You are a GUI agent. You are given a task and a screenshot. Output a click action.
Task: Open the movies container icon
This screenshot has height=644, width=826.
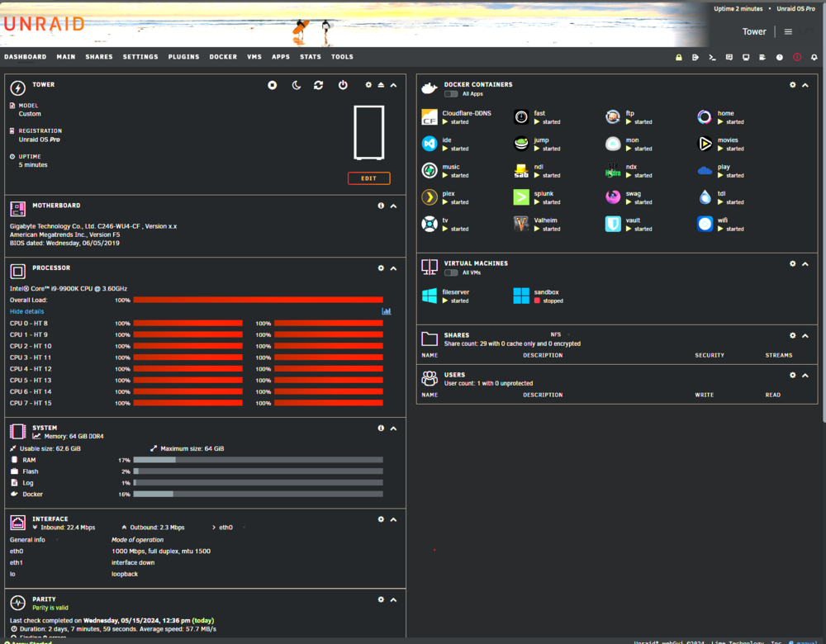pyautogui.click(x=705, y=143)
